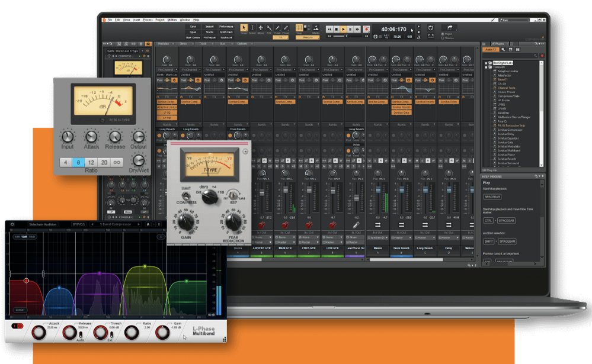Click the Peak Reduction knob on T-Type
Image resolution: width=592 pixels, height=364 pixels.
coord(233,222)
